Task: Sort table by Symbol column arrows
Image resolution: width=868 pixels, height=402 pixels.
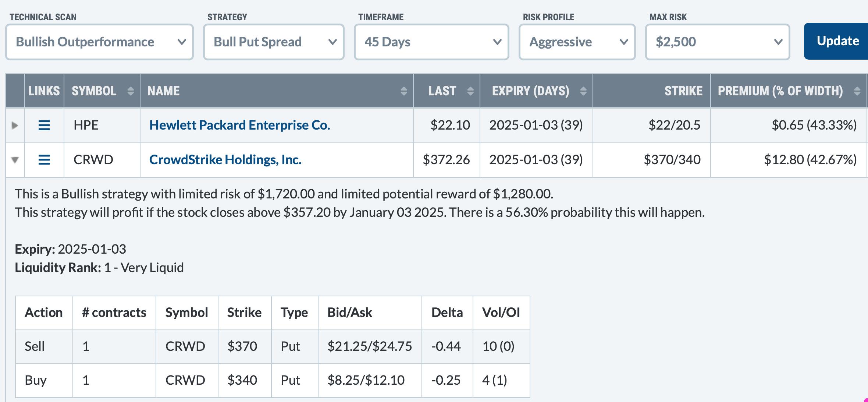Action: 130,91
